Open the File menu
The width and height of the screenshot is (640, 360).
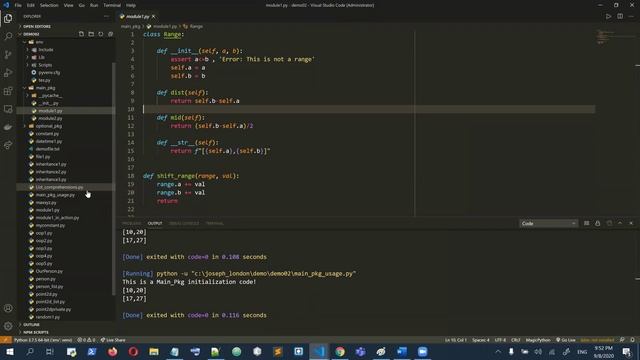coord(18,5)
